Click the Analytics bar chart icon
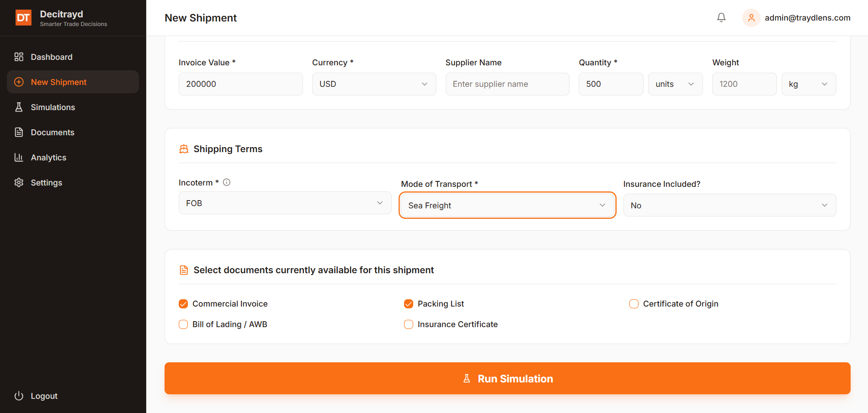Screen dimensions: 868x413 pyautogui.click(x=19, y=157)
